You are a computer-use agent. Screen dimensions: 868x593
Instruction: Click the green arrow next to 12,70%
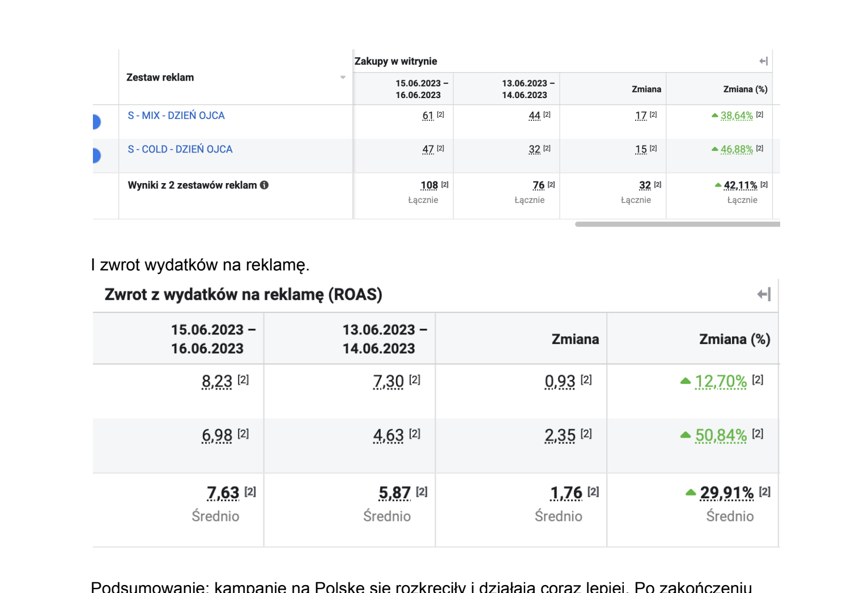point(685,381)
